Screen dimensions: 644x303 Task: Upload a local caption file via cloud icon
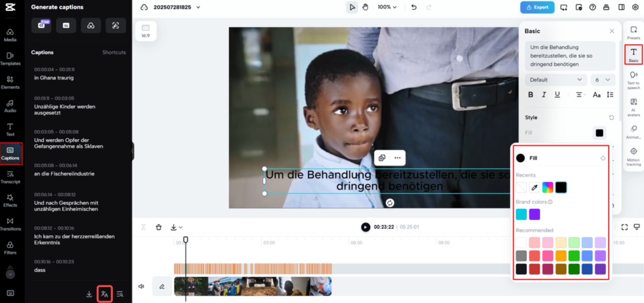(x=91, y=26)
